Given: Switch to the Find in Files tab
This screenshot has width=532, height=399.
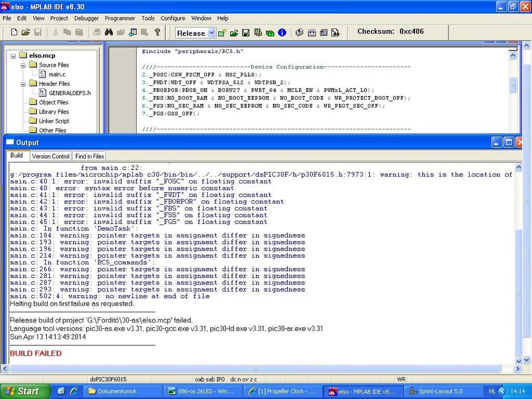Looking at the screenshot, I should [x=90, y=156].
